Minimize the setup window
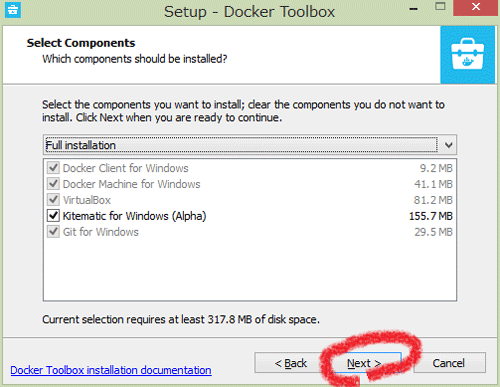 coord(414,8)
